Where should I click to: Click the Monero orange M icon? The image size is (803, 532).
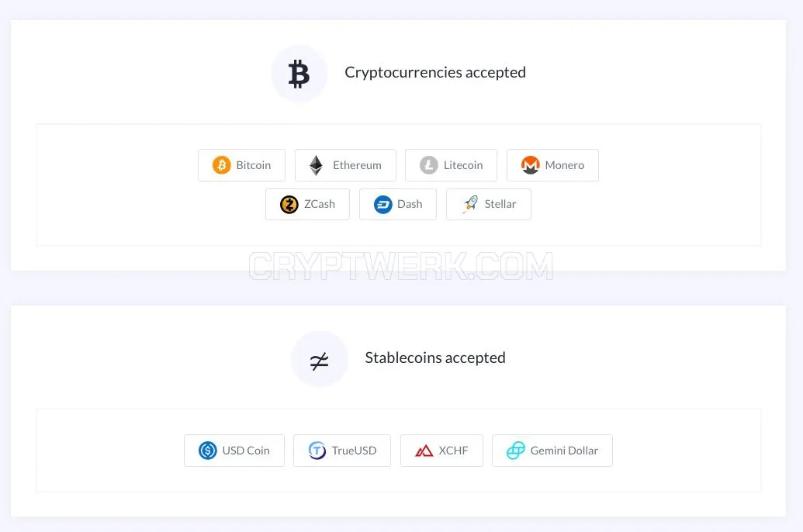pyautogui.click(x=530, y=165)
